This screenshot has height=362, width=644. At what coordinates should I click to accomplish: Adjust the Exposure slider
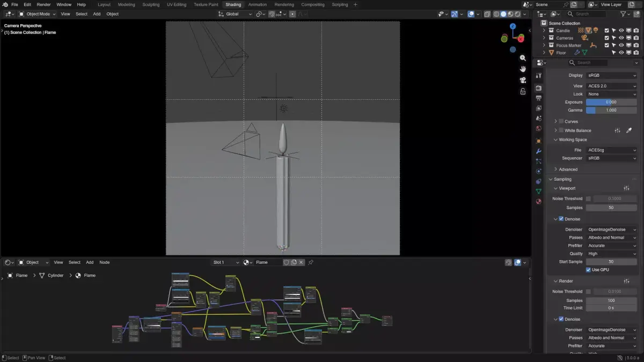(611, 102)
